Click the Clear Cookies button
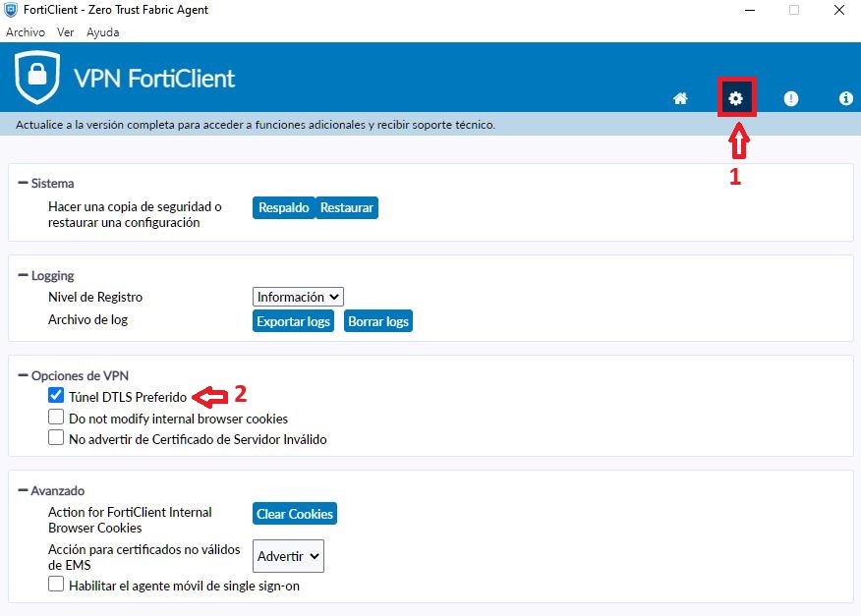 click(295, 514)
